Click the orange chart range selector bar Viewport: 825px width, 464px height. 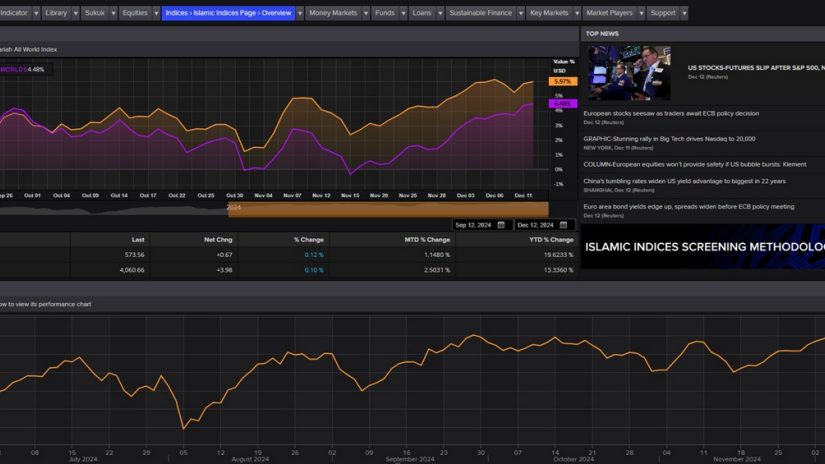388,210
